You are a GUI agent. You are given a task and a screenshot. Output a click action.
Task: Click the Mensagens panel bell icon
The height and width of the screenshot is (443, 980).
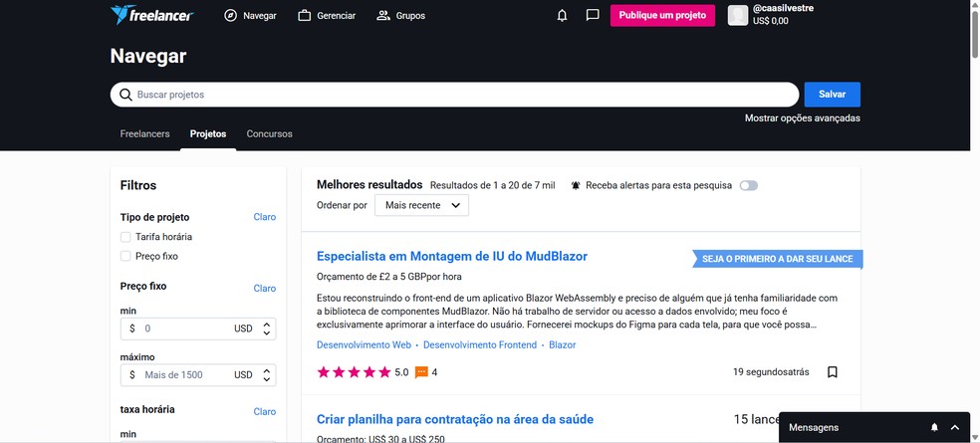click(934, 427)
